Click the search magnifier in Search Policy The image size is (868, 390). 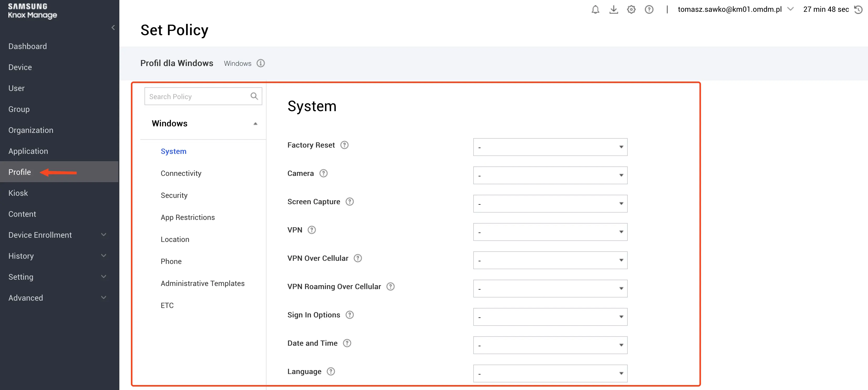click(254, 96)
